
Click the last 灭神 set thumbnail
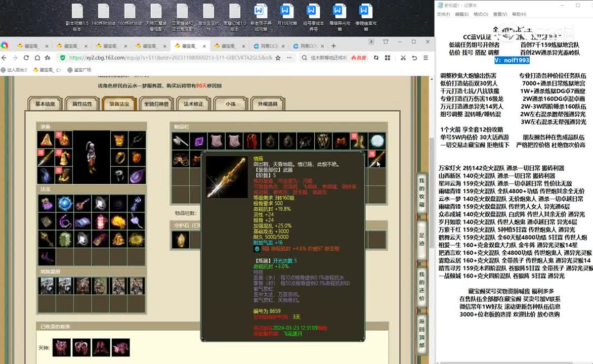120,347
